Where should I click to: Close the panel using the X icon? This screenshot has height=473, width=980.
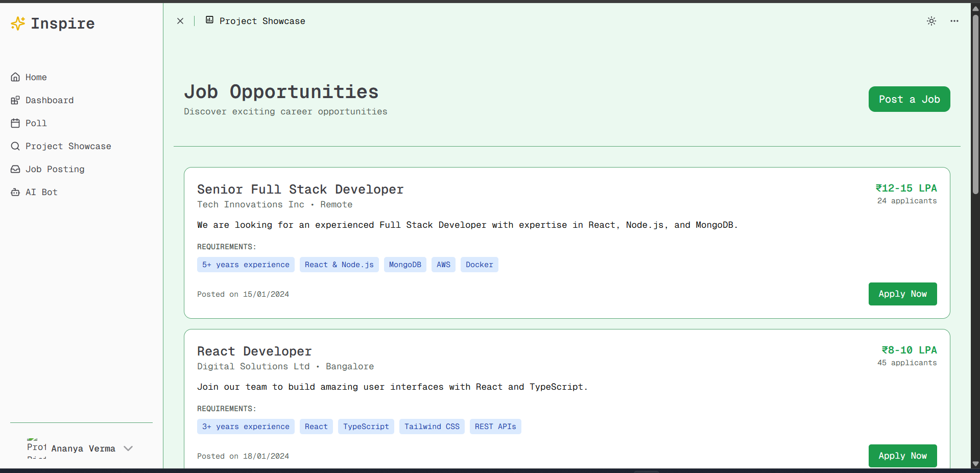coord(180,21)
